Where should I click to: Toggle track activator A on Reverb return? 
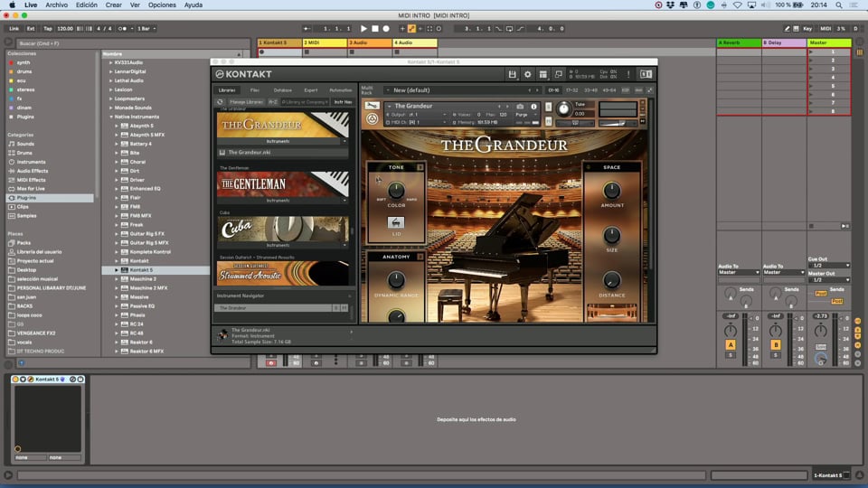pyautogui.click(x=731, y=344)
